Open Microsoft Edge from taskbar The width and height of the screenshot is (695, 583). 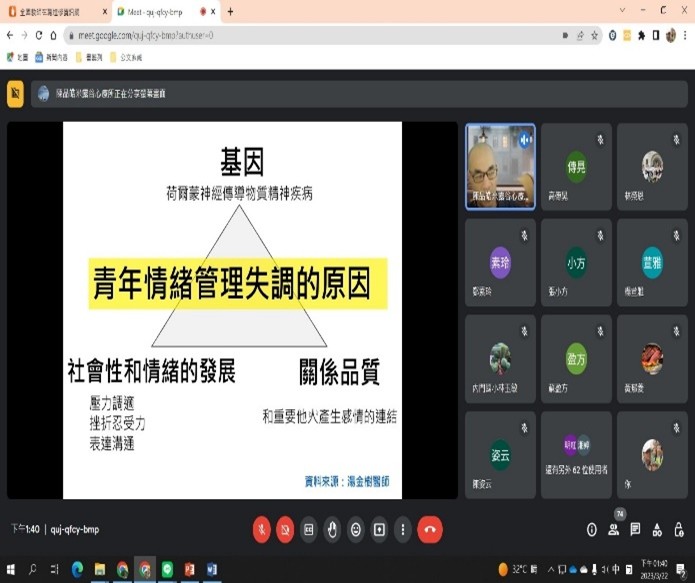click(x=77, y=569)
